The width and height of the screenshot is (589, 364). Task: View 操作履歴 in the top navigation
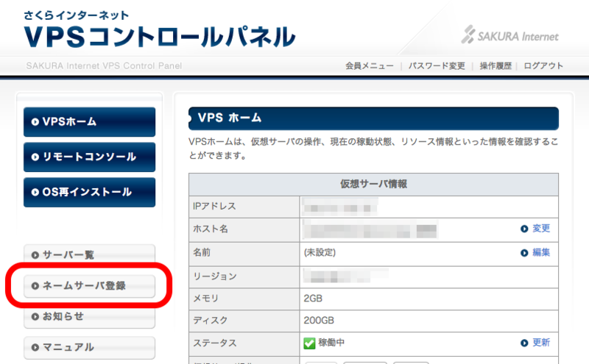tap(495, 66)
